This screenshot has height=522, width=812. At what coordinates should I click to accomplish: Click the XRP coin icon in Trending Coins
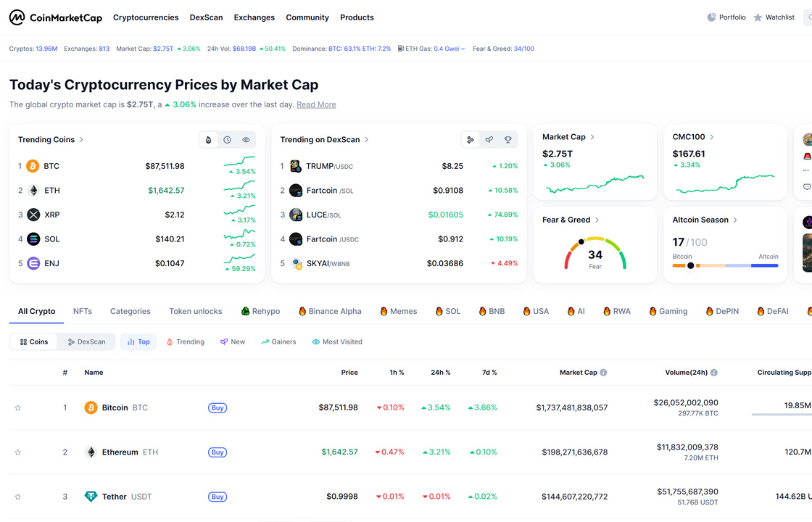33,215
